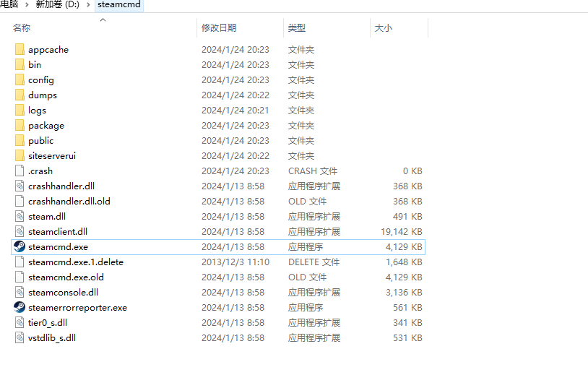Click the 2013/12/3 11:10 date cell
588x388 pixels.
coord(235,262)
